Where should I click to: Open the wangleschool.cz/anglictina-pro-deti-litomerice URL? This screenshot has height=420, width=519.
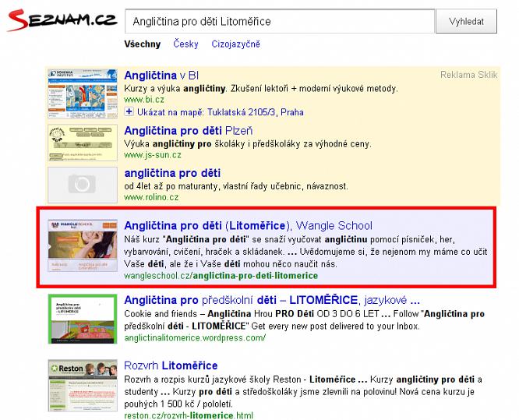[221, 276]
